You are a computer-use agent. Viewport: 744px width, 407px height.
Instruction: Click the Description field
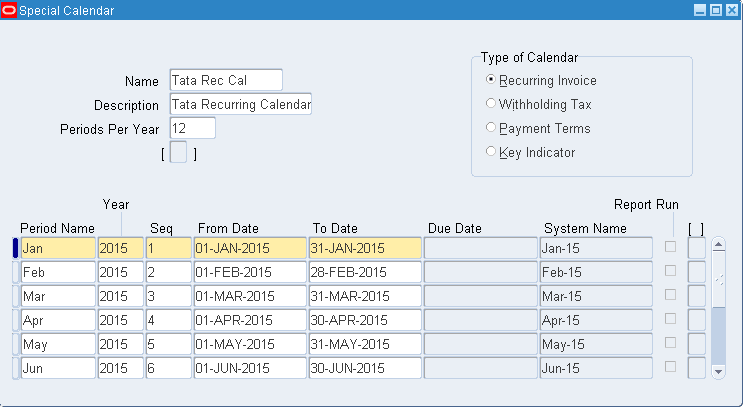tap(240, 104)
